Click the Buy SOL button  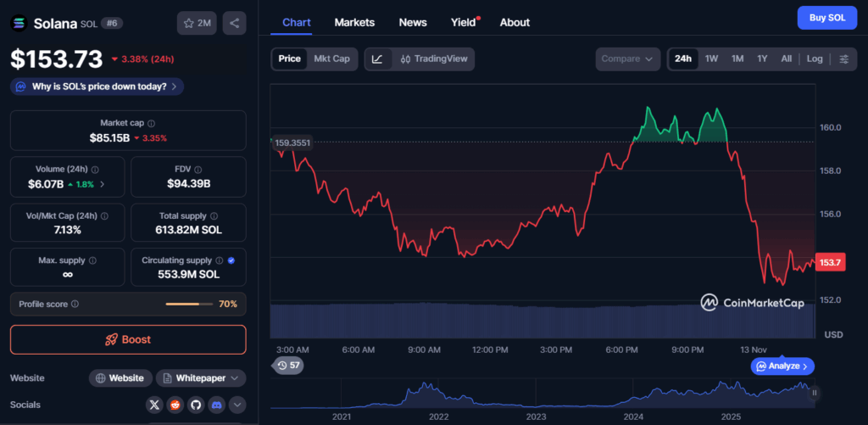tap(826, 17)
